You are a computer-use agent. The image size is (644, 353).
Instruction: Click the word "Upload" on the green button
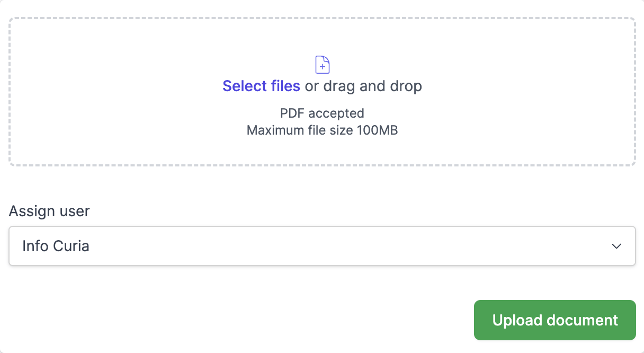(517, 320)
